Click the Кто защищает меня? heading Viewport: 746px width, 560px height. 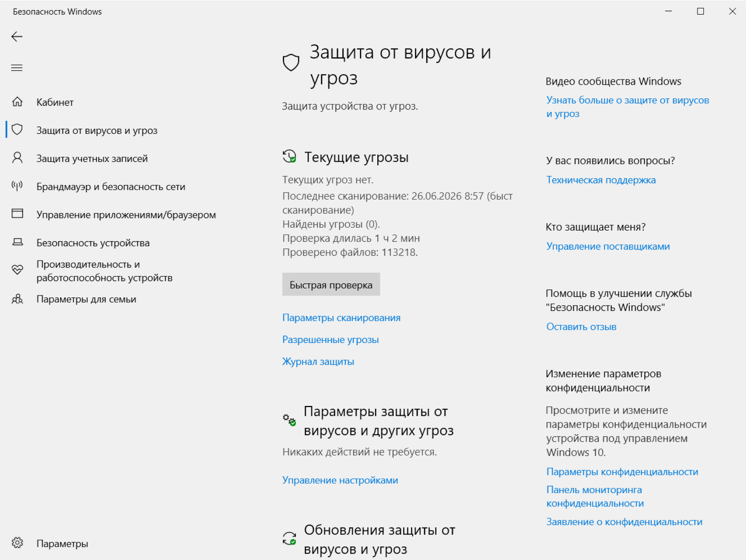(x=595, y=227)
